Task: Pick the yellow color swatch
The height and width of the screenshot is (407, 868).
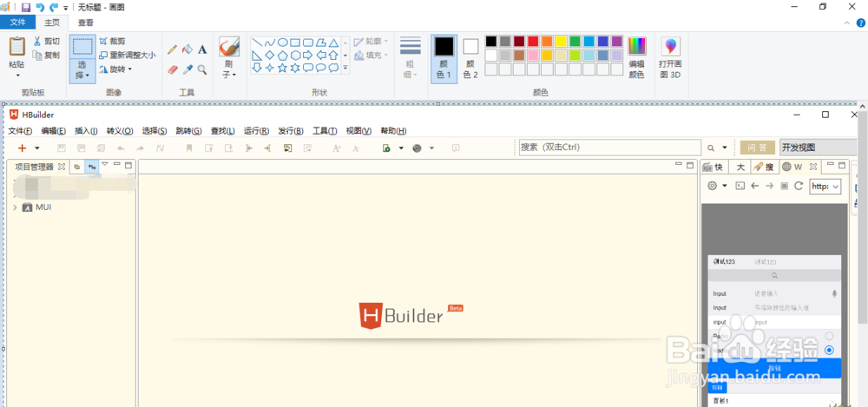Action: pyautogui.click(x=561, y=42)
